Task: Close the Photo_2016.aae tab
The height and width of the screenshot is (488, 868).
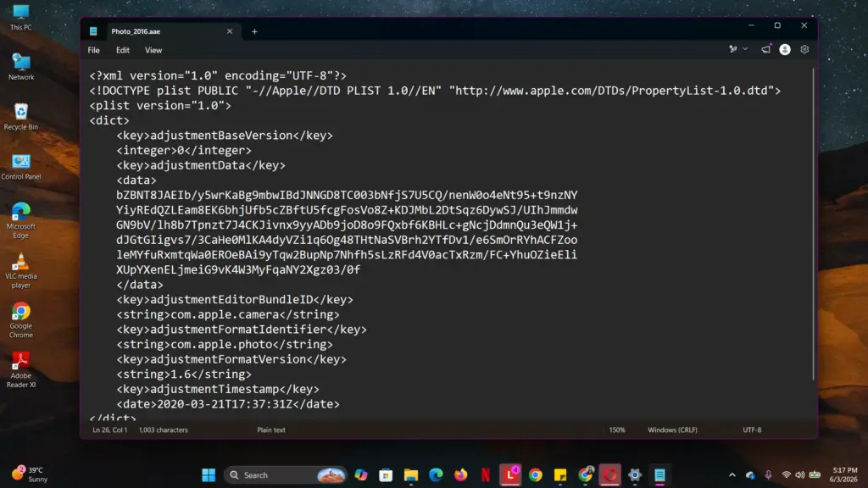Action: click(230, 31)
